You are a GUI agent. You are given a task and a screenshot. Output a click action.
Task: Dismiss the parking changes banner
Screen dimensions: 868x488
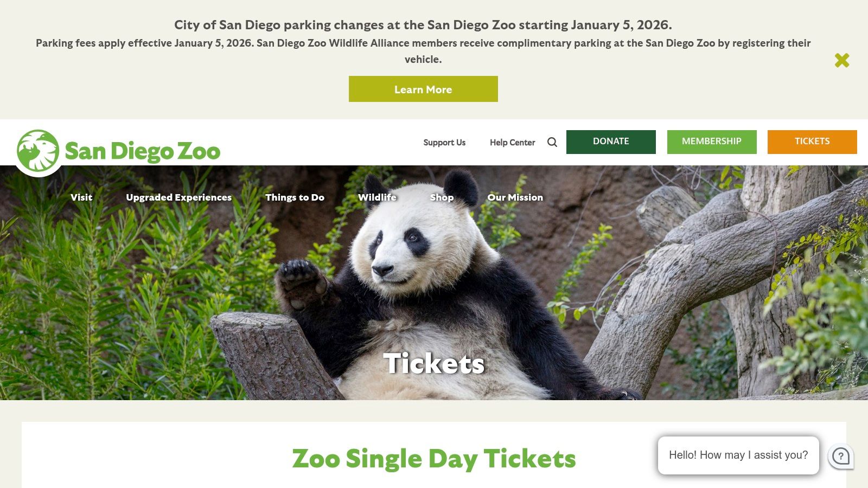coord(842,60)
